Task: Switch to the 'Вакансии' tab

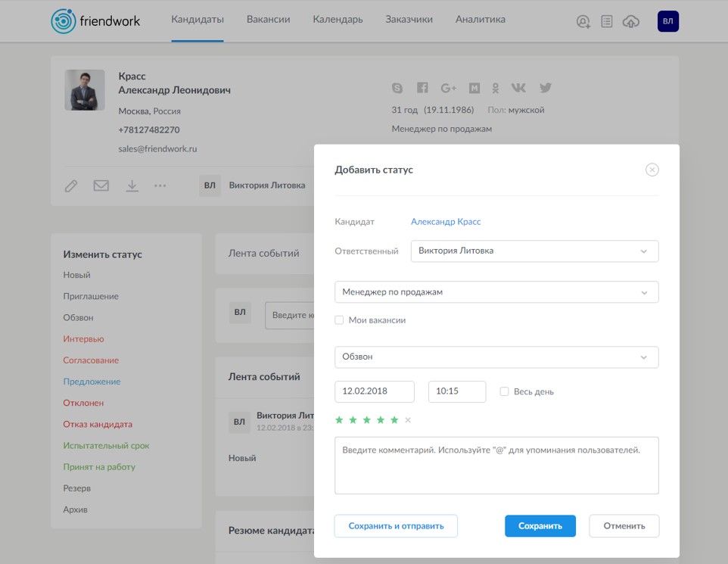Action: [268, 20]
